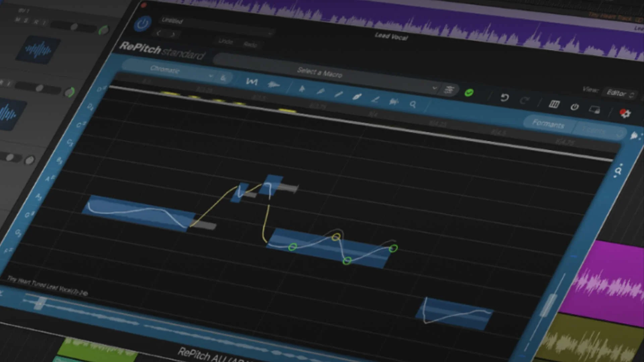Select the pencil draw tool
This screenshot has width=644, height=362.
[x=338, y=95]
